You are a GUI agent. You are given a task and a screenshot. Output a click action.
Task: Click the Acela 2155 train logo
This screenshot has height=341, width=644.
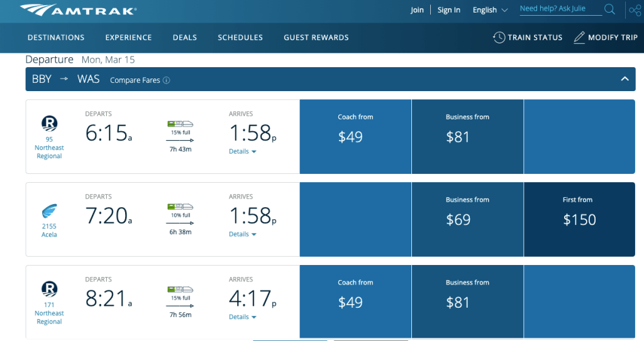49,212
